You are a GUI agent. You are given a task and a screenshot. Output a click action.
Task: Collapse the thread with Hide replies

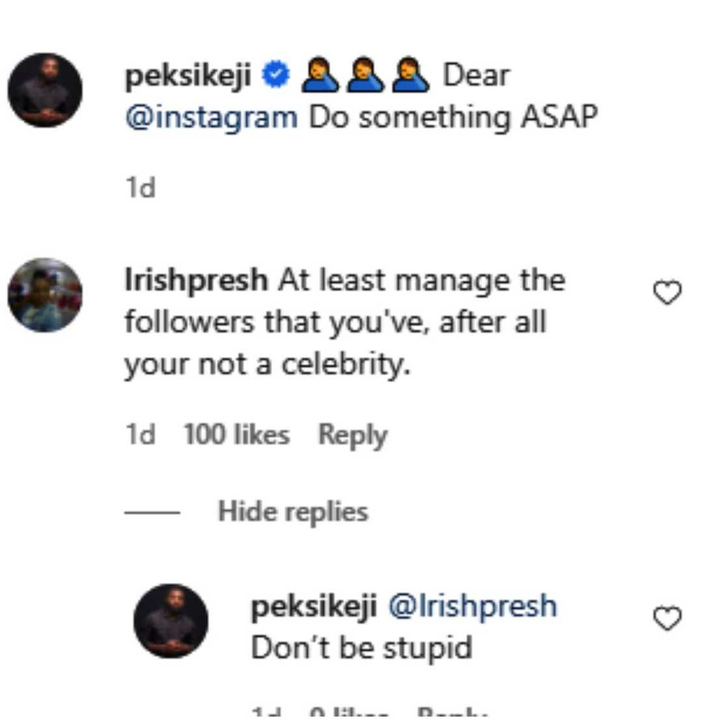[292, 512]
